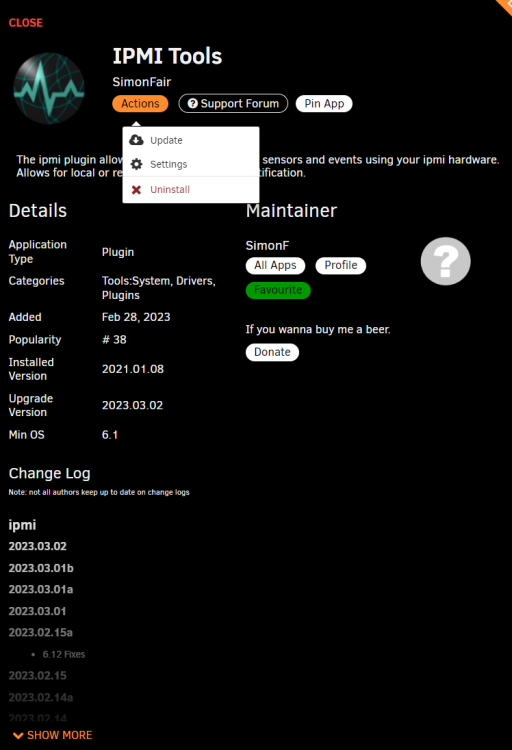The image size is (512, 750).
Task: Choose Uninstall from the Actions menu
Action: [191, 189]
